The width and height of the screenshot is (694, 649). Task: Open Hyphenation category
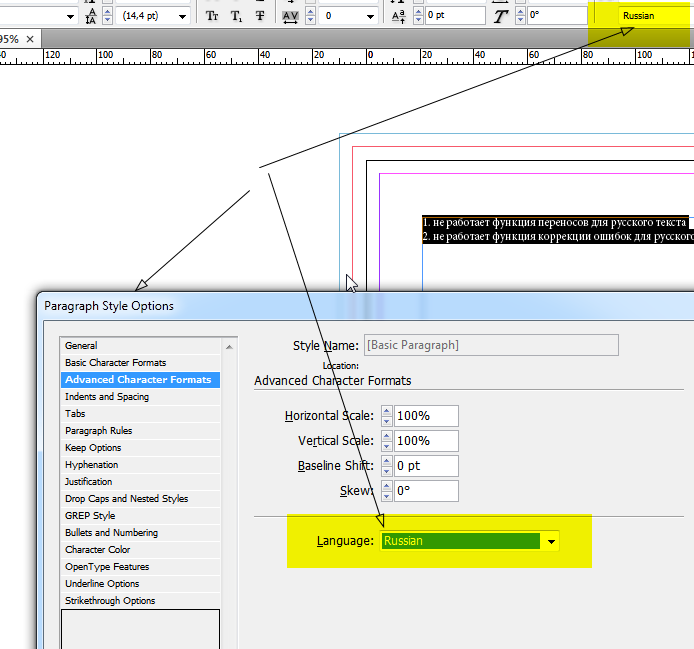pos(140,465)
